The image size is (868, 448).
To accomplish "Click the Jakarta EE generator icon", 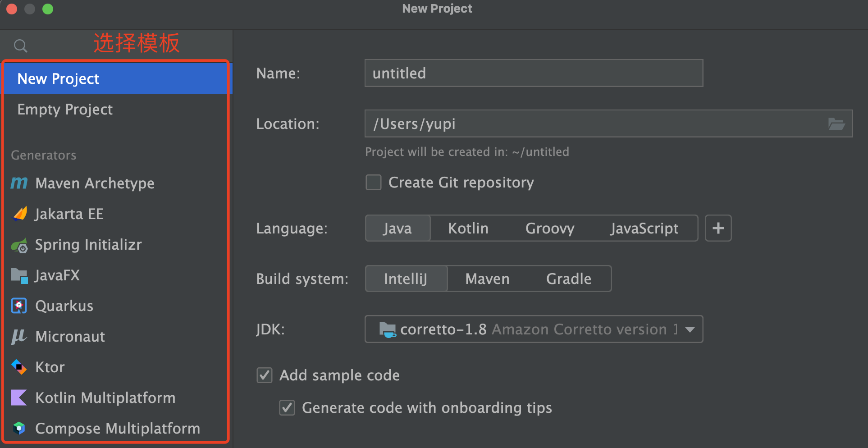I will point(20,214).
